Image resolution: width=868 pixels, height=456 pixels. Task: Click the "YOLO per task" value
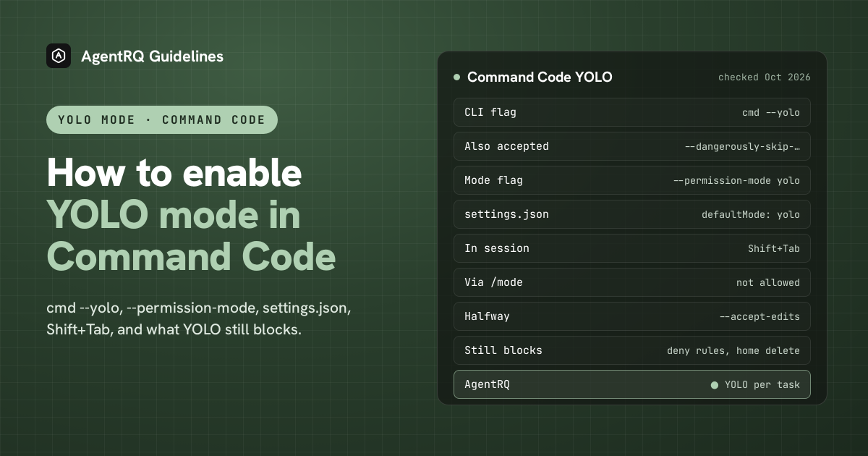click(x=762, y=384)
